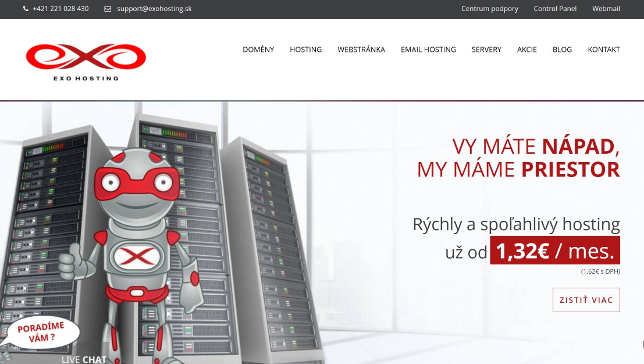Visit the Blog page
644x364 pixels.
pos(563,50)
